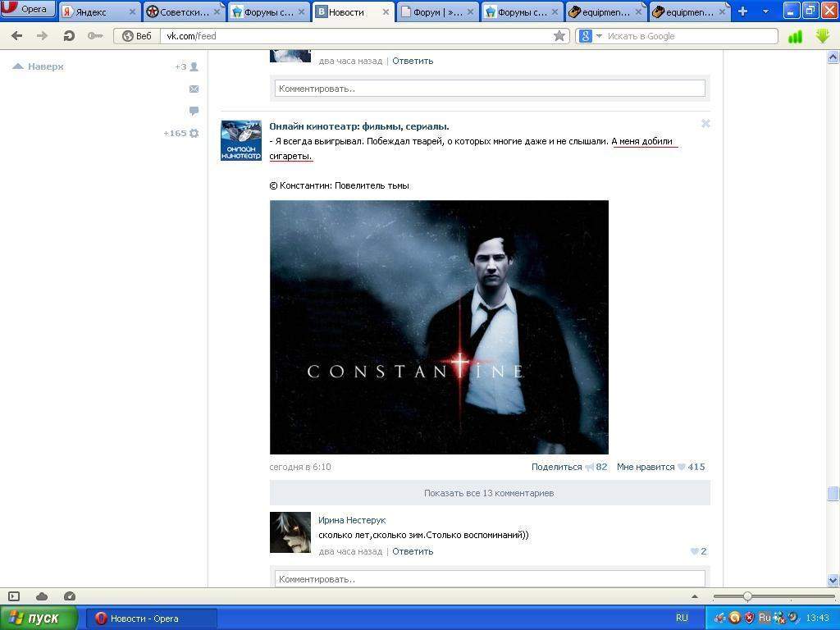
Task: Toggle the Opera panel icon in status bar
Action: pos(14,596)
